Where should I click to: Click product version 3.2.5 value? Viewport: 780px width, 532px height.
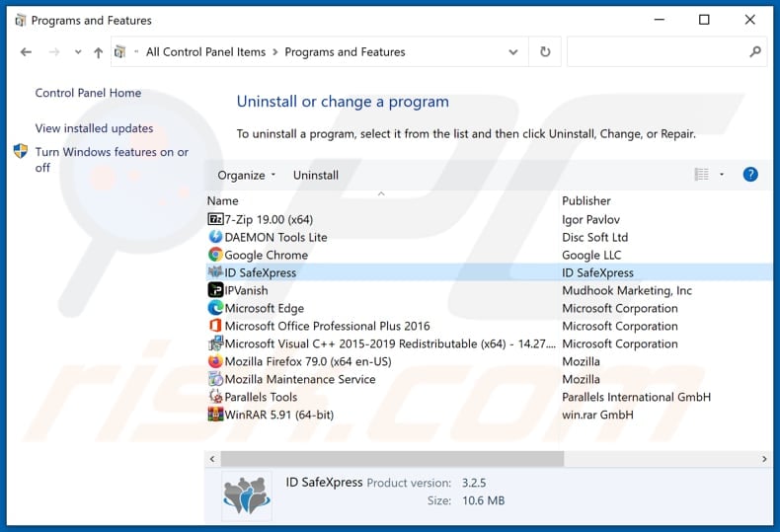pyautogui.click(x=474, y=483)
